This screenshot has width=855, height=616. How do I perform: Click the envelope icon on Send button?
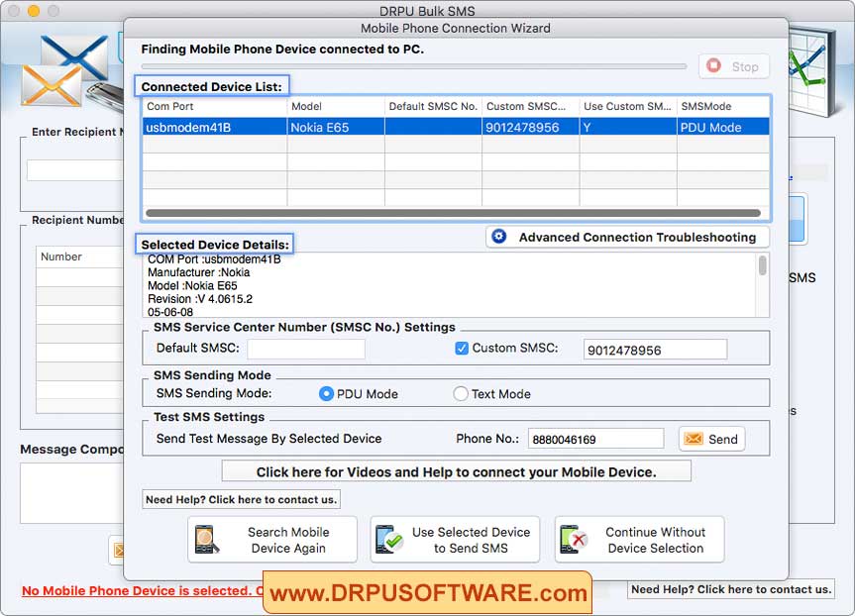click(694, 439)
